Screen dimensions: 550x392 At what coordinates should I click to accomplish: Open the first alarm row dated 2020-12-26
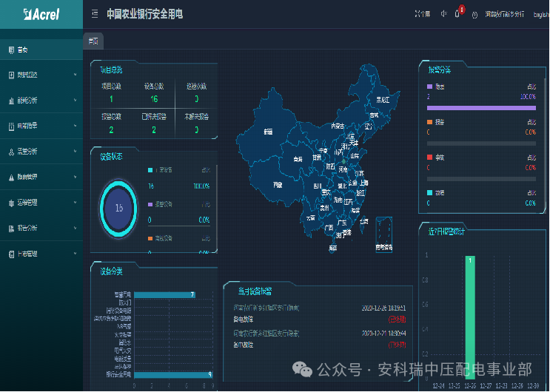click(320, 314)
